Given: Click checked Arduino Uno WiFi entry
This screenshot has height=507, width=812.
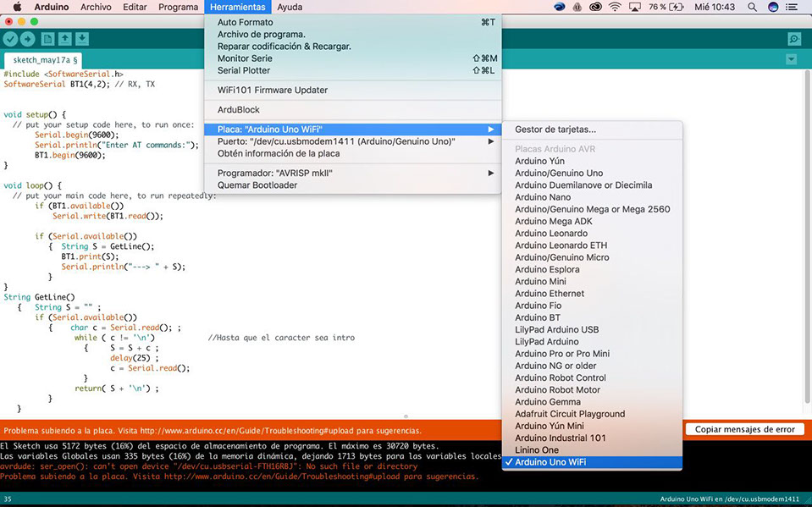Looking at the screenshot, I should click(592, 462).
